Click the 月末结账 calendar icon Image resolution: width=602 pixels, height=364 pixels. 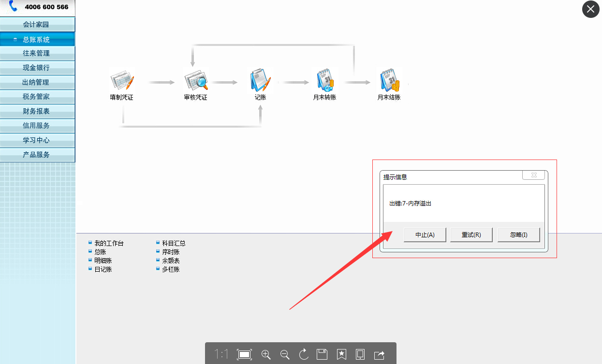389,81
